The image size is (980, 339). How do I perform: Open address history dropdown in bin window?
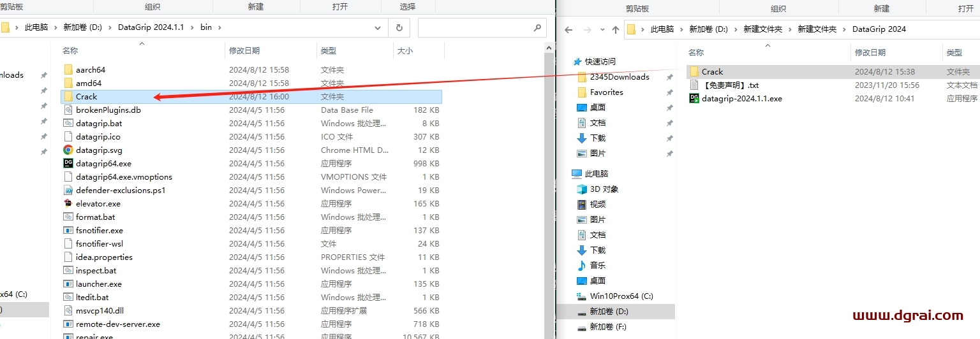(378, 27)
